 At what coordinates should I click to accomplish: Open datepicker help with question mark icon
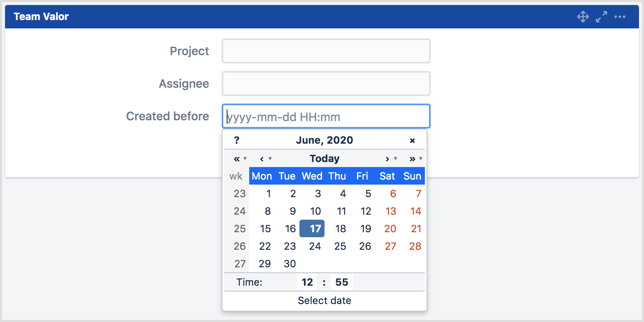click(237, 140)
